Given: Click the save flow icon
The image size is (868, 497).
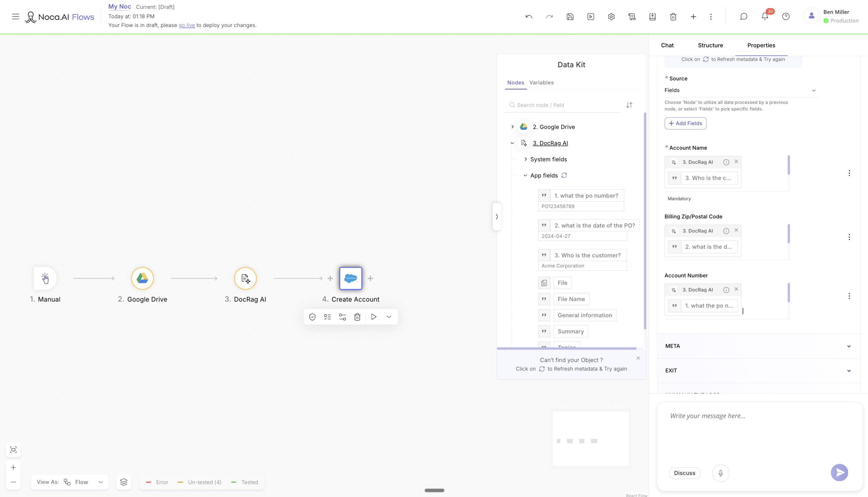Looking at the screenshot, I should point(570,16).
